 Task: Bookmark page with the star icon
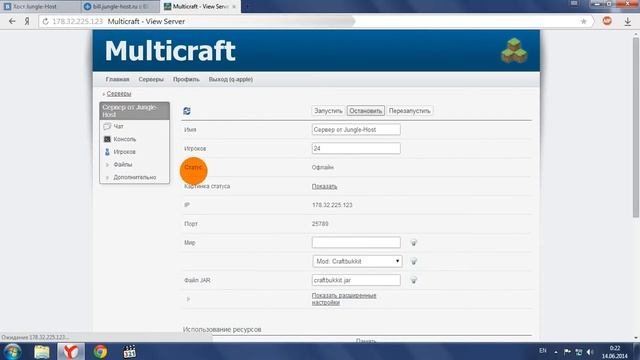(x=584, y=21)
